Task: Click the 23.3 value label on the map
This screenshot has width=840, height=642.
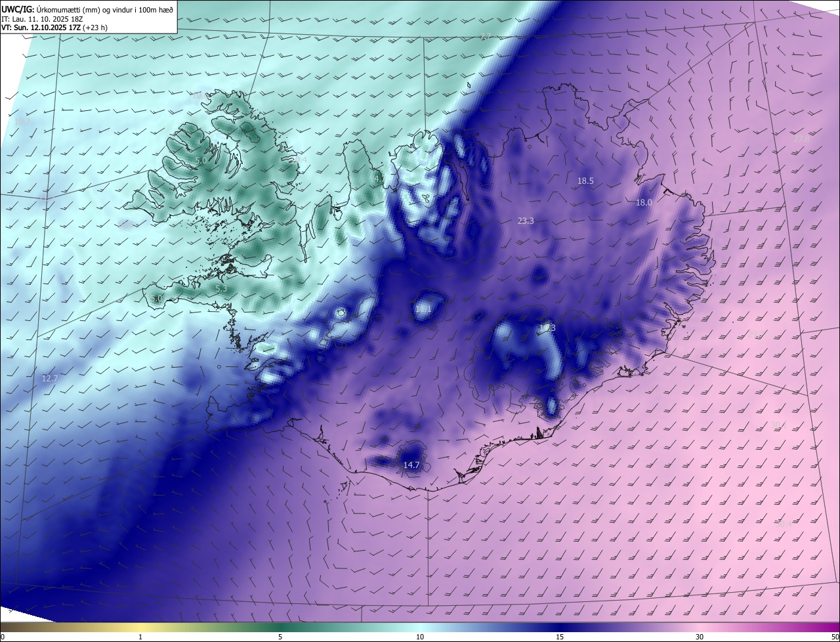Action: click(526, 221)
